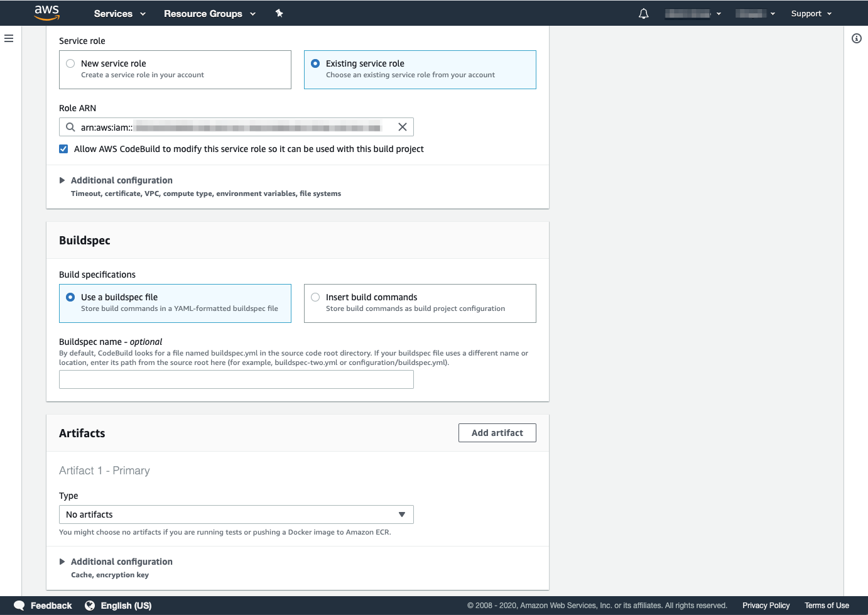868x615 pixels.
Task: Expand Additional configuration for cache, encryption key
Action: (x=121, y=562)
